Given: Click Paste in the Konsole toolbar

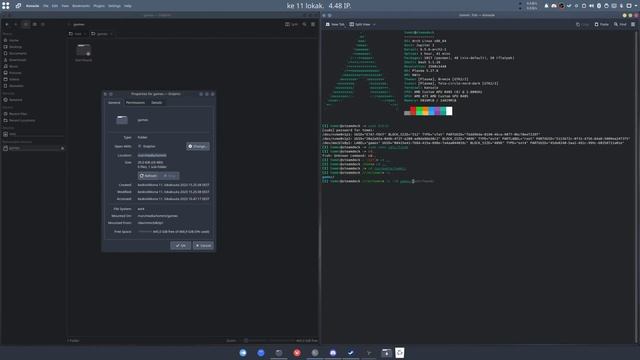Looking at the screenshot, I should tap(602, 24).
